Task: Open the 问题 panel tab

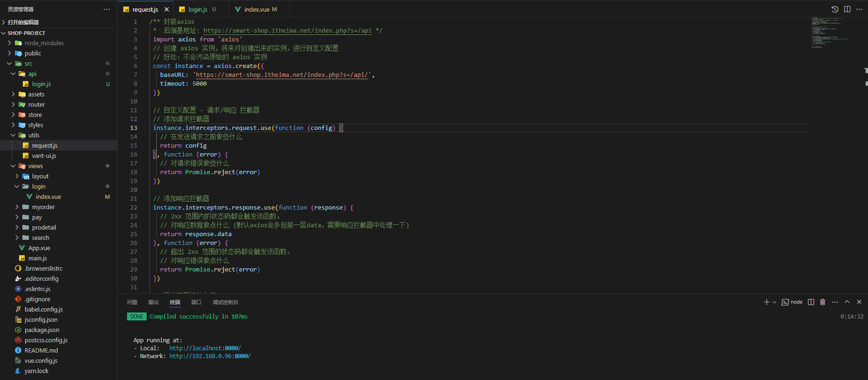Action: [132, 302]
